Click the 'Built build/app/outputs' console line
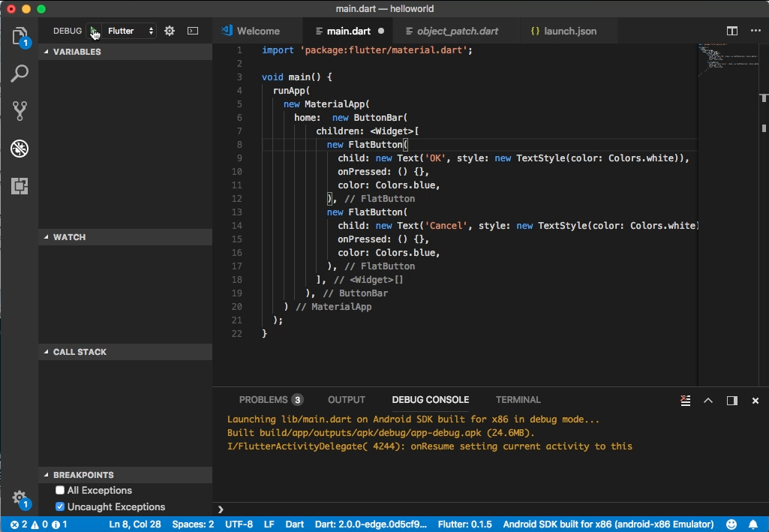The height and width of the screenshot is (532, 769). pyautogui.click(x=380, y=433)
